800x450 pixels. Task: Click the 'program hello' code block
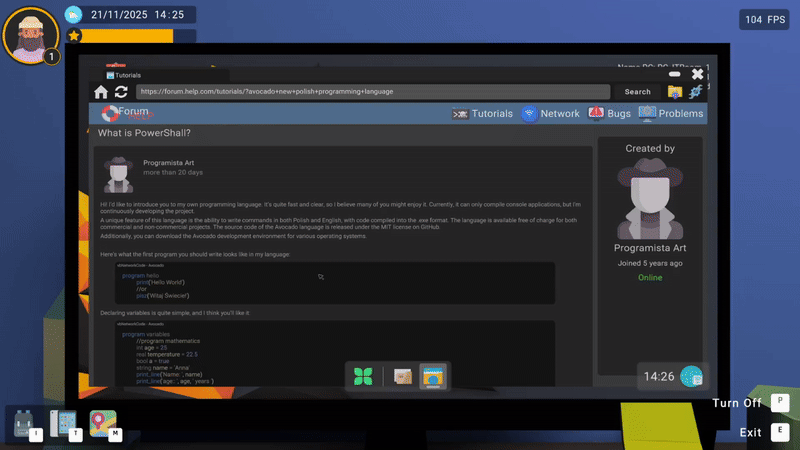click(x=335, y=283)
